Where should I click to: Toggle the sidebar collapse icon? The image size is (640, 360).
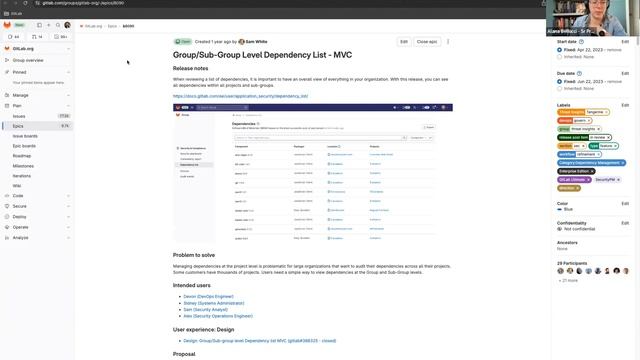[39, 25]
